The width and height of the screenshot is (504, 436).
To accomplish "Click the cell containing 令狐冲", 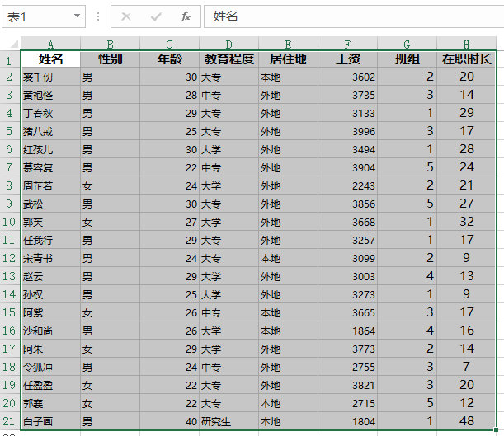I will tap(50, 367).
